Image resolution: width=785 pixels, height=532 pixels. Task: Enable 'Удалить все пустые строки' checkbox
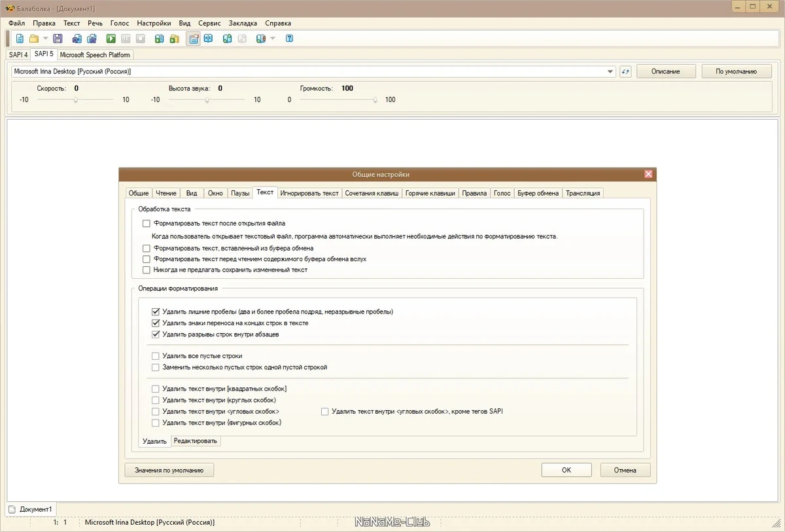pyautogui.click(x=156, y=356)
